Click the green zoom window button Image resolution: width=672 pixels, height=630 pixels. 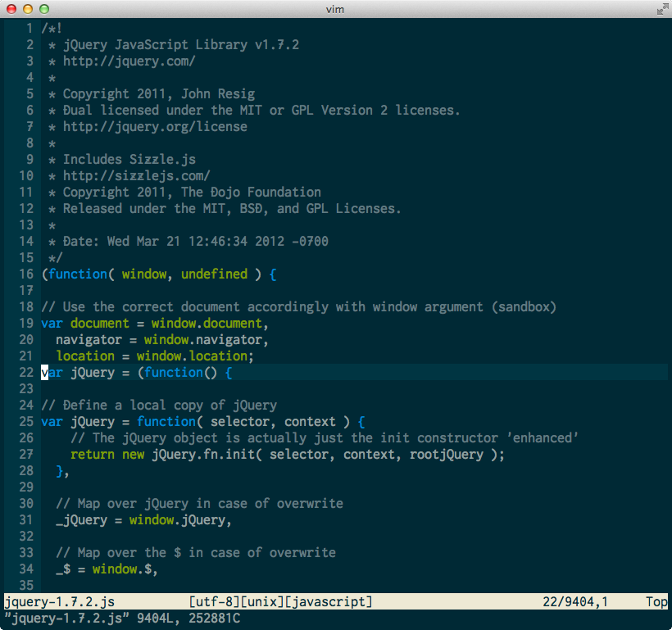tap(44, 9)
